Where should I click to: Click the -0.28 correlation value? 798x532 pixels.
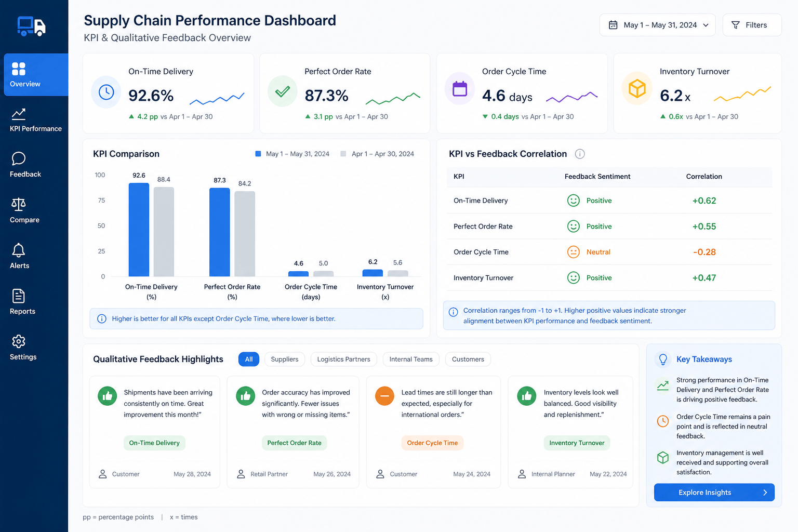[704, 252]
